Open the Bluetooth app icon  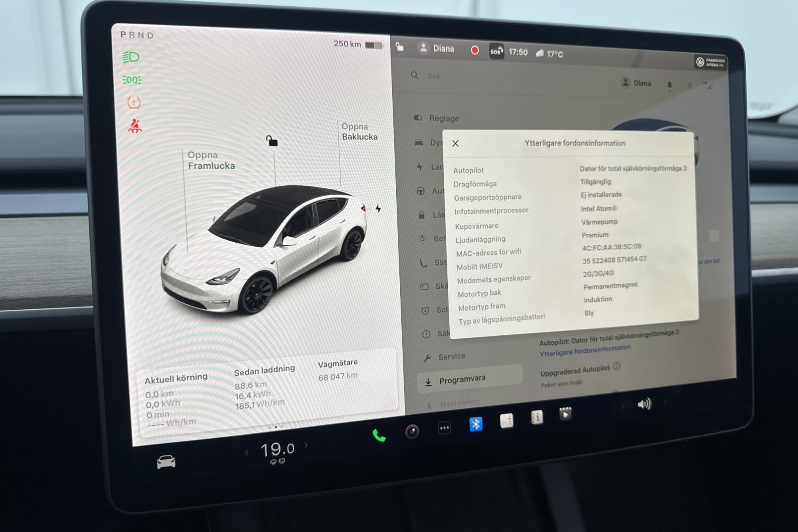pyautogui.click(x=476, y=424)
